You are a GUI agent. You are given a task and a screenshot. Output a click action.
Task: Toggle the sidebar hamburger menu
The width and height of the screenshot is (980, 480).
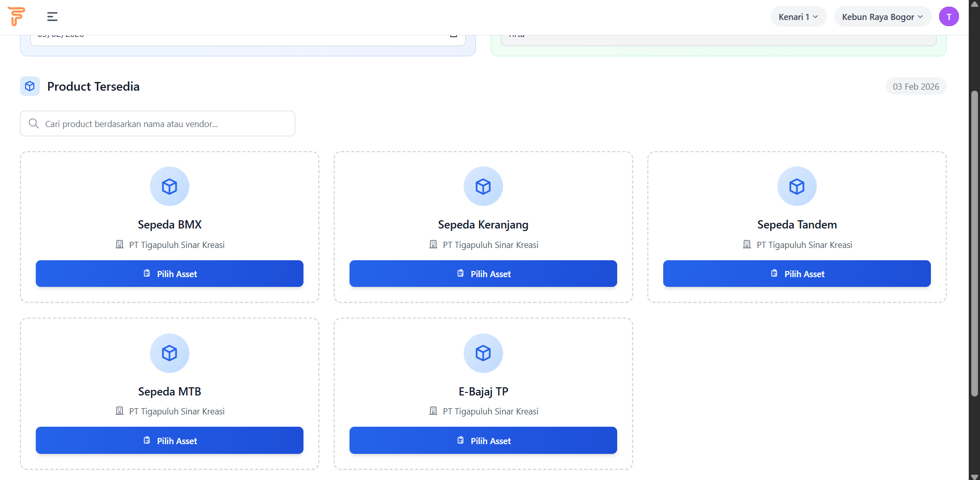click(52, 17)
